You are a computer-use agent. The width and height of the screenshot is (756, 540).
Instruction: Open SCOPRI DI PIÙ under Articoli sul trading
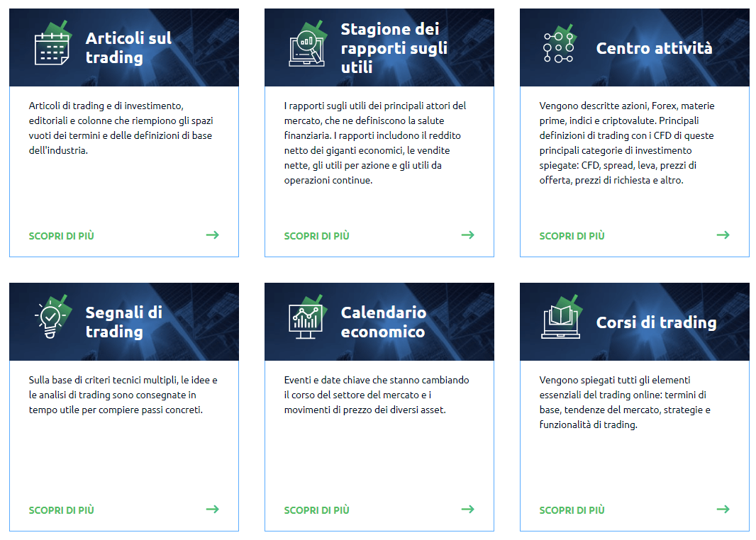(x=61, y=236)
